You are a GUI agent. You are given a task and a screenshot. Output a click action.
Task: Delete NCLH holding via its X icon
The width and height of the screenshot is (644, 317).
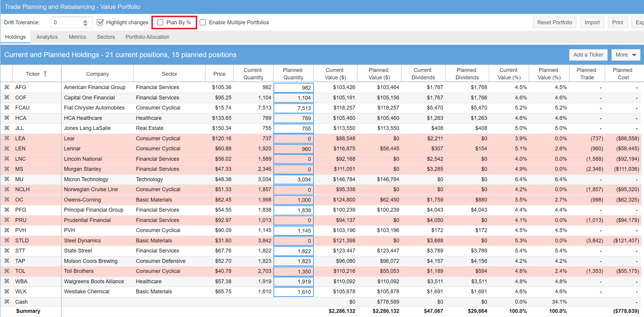pos(7,189)
